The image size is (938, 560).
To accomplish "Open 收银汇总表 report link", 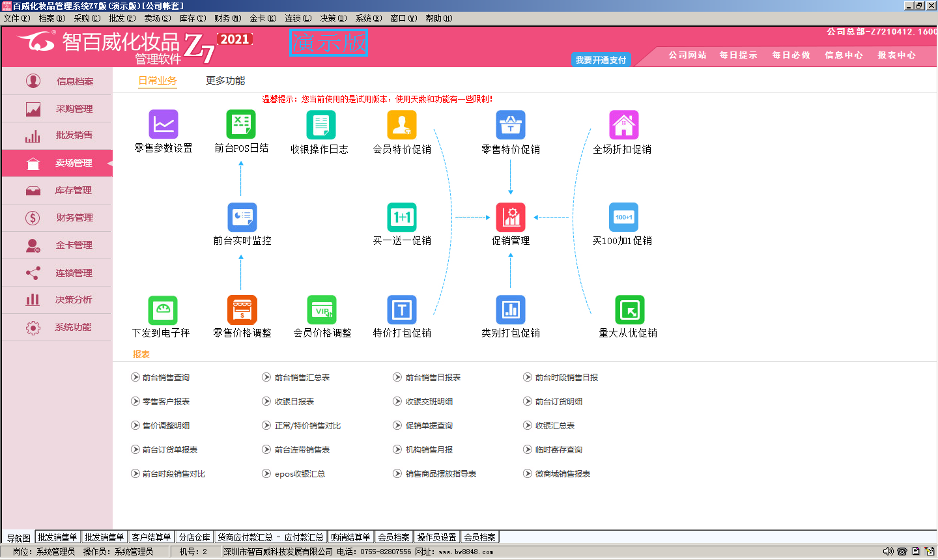I will [554, 426].
